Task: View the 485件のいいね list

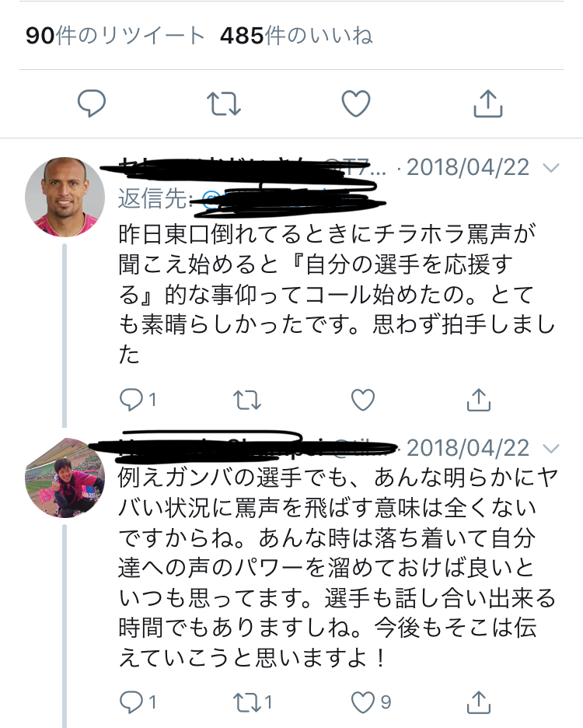Action: coord(296,36)
